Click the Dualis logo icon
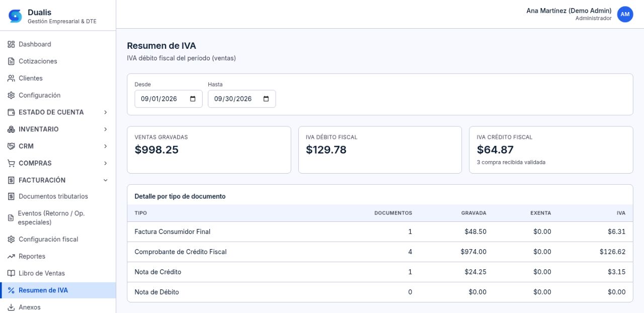Image resolution: width=644 pixels, height=313 pixels. (x=15, y=16)
